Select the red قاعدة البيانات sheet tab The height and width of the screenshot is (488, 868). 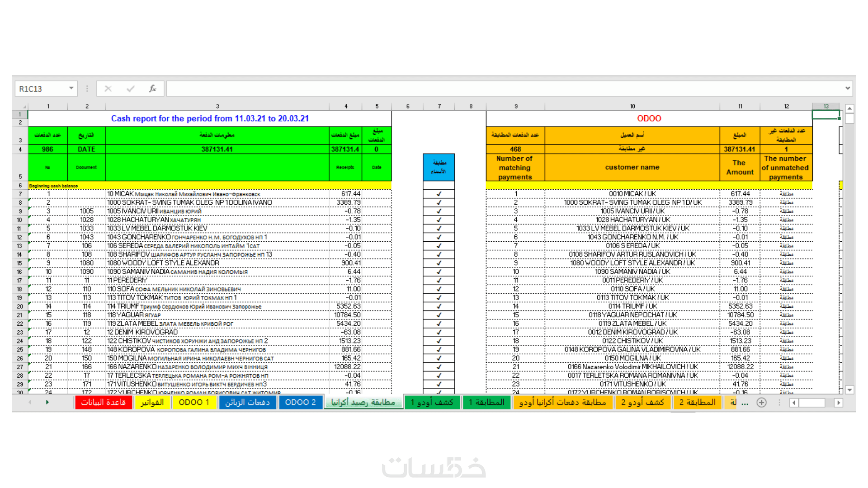coord(103,402)
